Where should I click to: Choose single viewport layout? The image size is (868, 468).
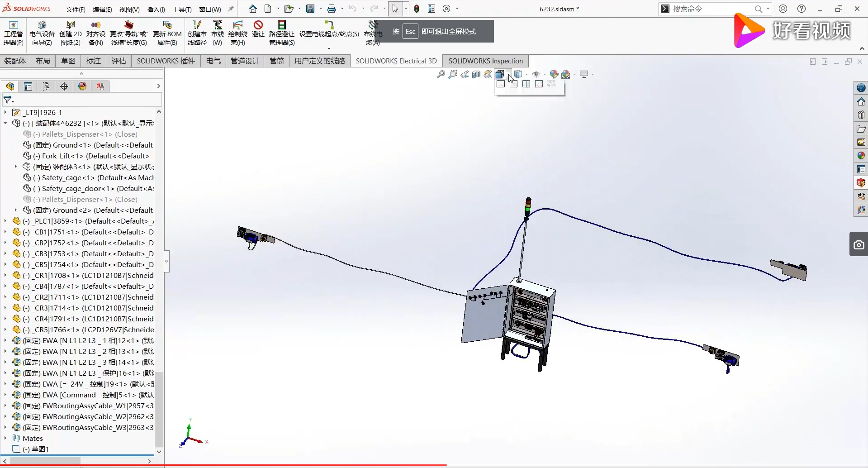click(x=501, y=84)
